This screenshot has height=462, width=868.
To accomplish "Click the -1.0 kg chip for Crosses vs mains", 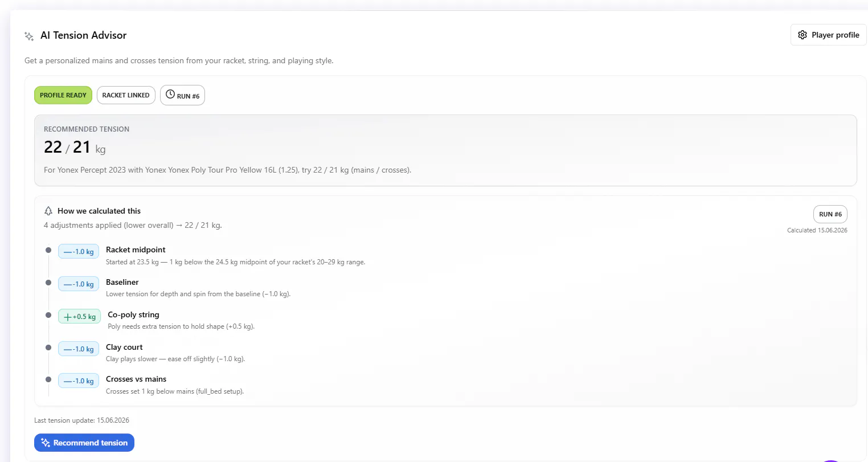I will pos(79,381).
